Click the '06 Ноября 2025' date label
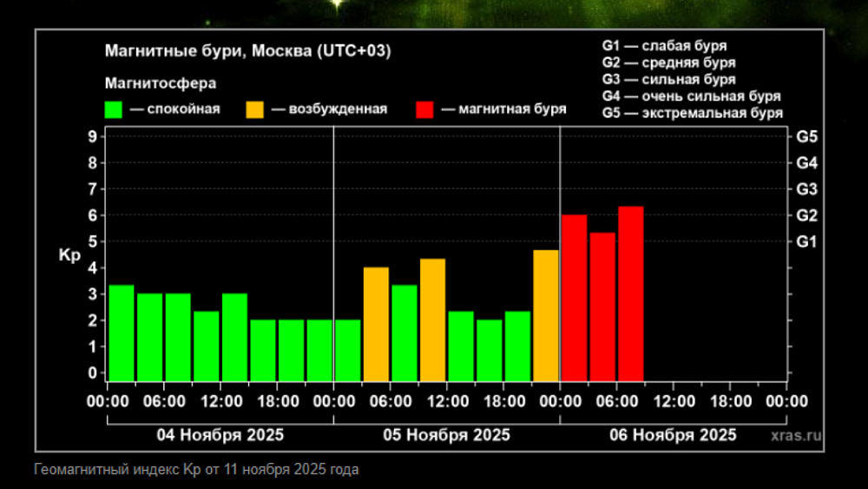The width and height of the screenshot is (868, 489). point(673,434)
